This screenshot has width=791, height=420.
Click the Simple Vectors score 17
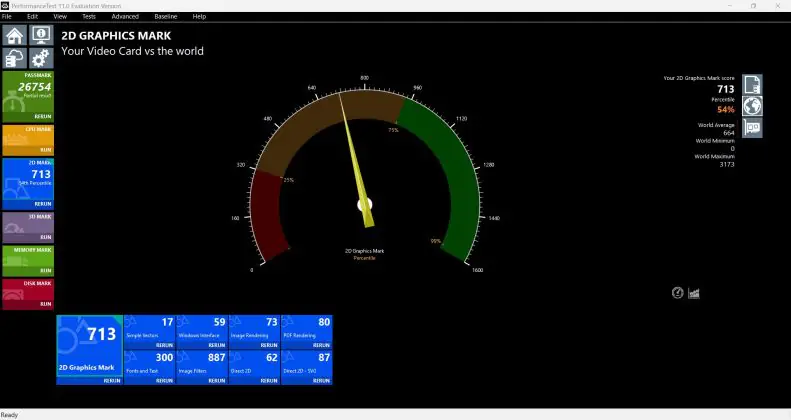tap(167, 322)
